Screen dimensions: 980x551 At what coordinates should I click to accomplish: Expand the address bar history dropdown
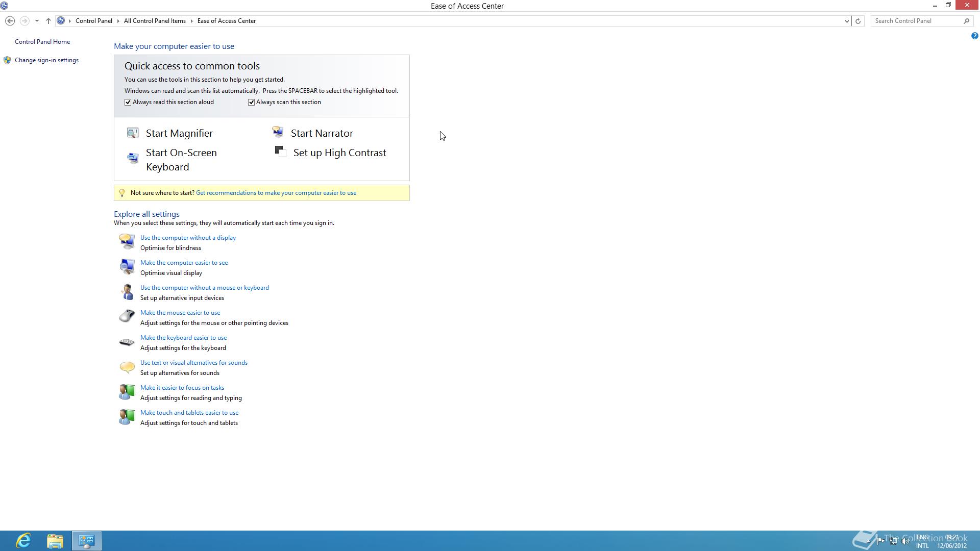847,21
